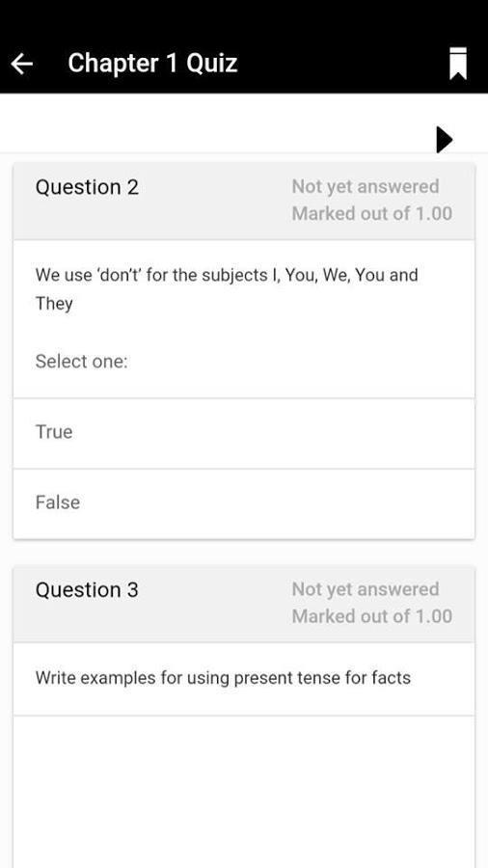Choose the False answer option

pos(243,503)
